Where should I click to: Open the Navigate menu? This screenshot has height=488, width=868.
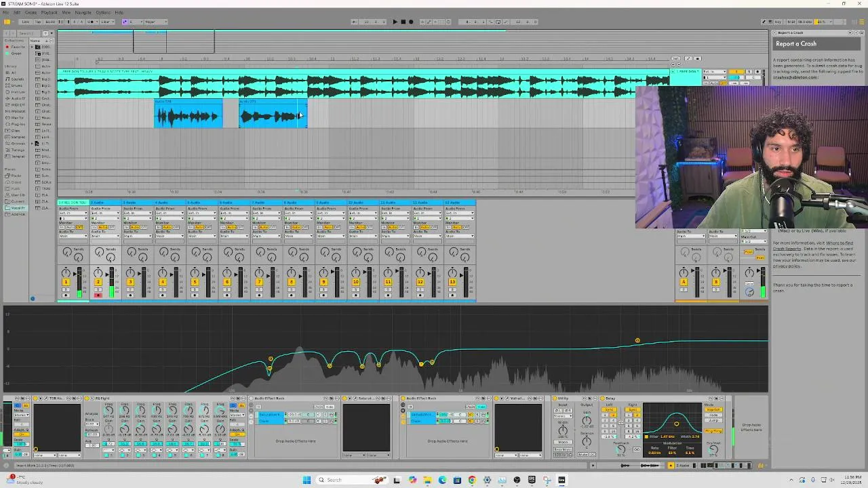coord(83,12)
